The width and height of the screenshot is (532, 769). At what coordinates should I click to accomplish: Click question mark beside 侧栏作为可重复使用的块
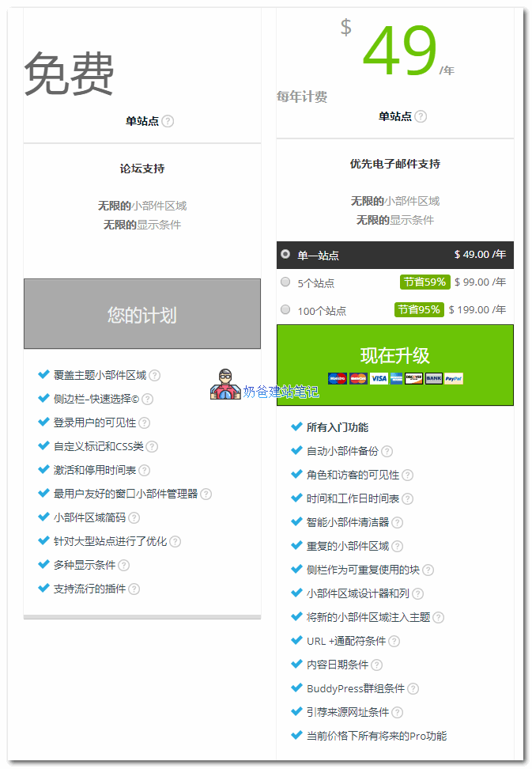tap(428, 570)
